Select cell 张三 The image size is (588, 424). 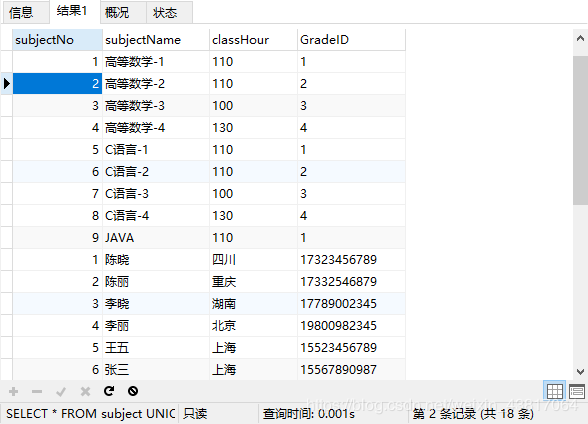[x=156, y=370]
